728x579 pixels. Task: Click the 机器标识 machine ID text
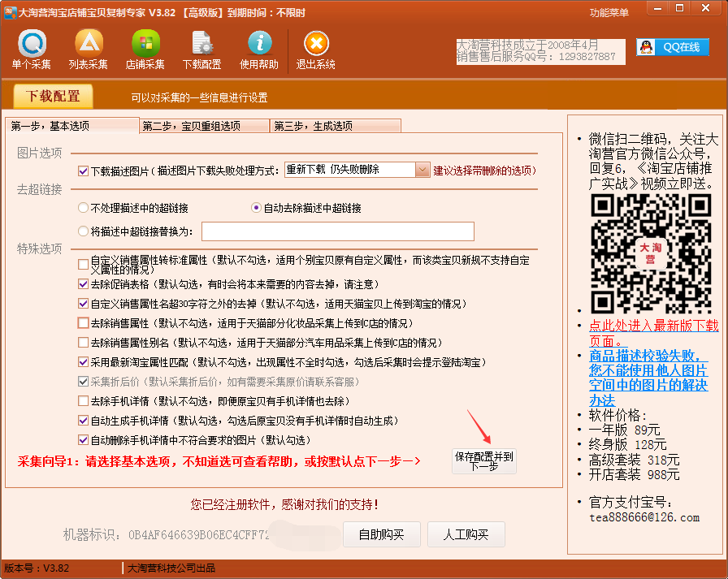coord(167,535)
